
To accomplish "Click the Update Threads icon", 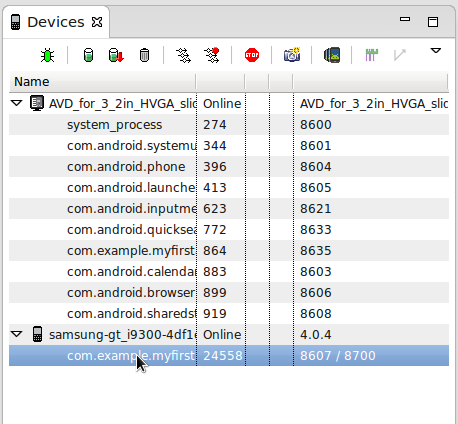I will [183, 55].
